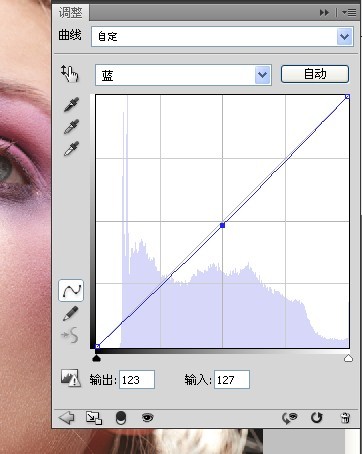Click the expanded view panel icon
The image size is (362, 454).
pyautogui.click(x=94, y=418)
